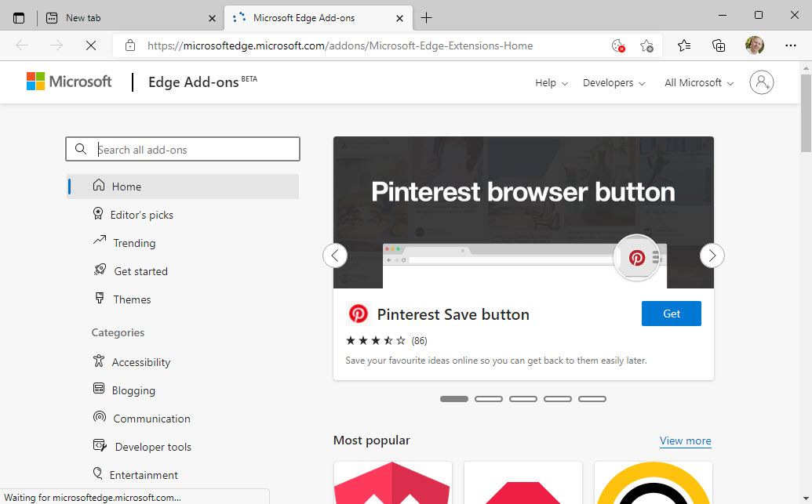Click the Pinterest star rating
The image size is (812, 504).
coord(376,340)
